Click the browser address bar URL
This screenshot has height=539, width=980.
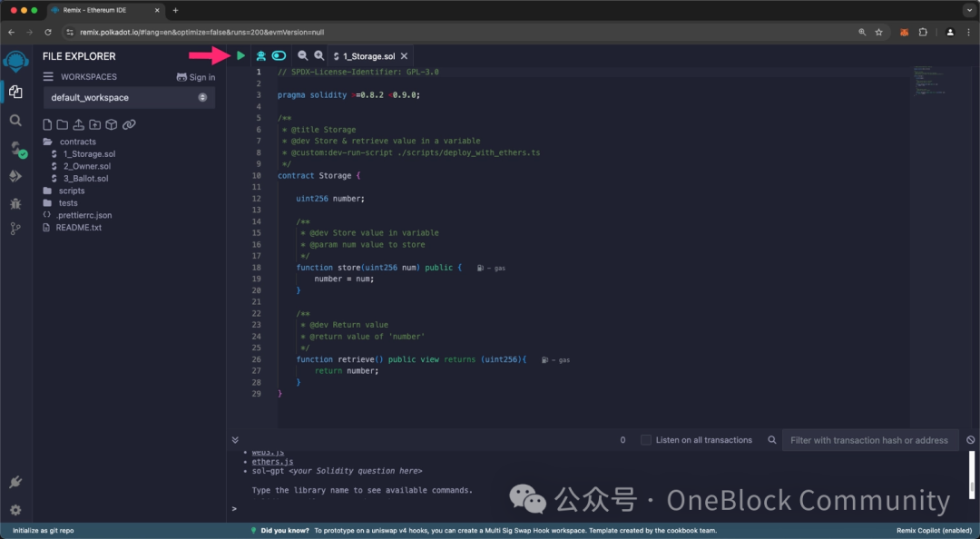(201, 32)
